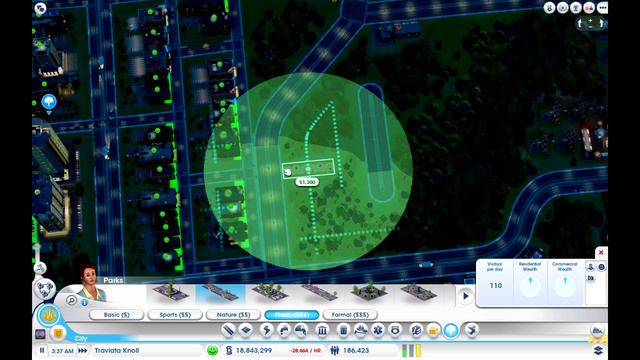640x360 pixels.
Task: Click the city name Traviata Knoll
Action: tap(117, 350)
